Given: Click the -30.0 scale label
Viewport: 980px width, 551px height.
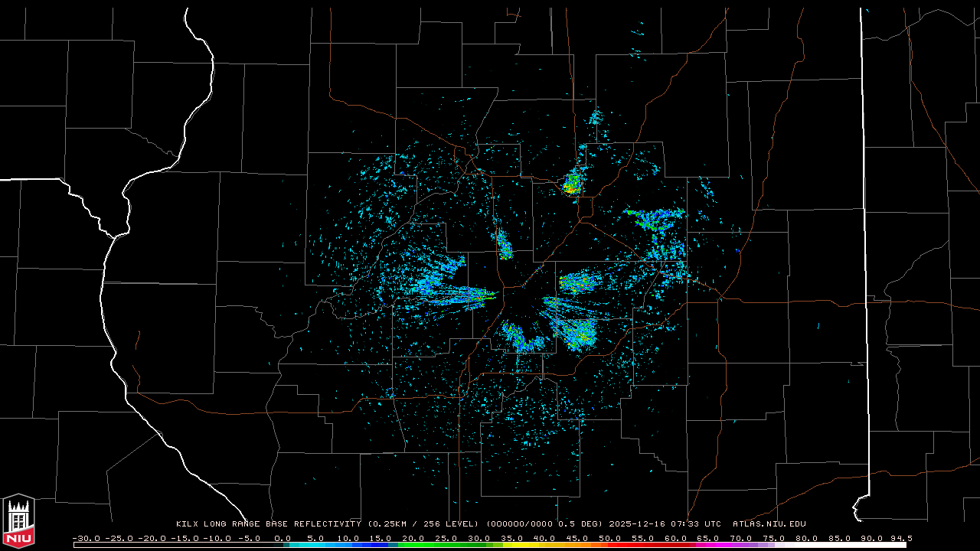Looking at the screenshot, I should [87, 538].
